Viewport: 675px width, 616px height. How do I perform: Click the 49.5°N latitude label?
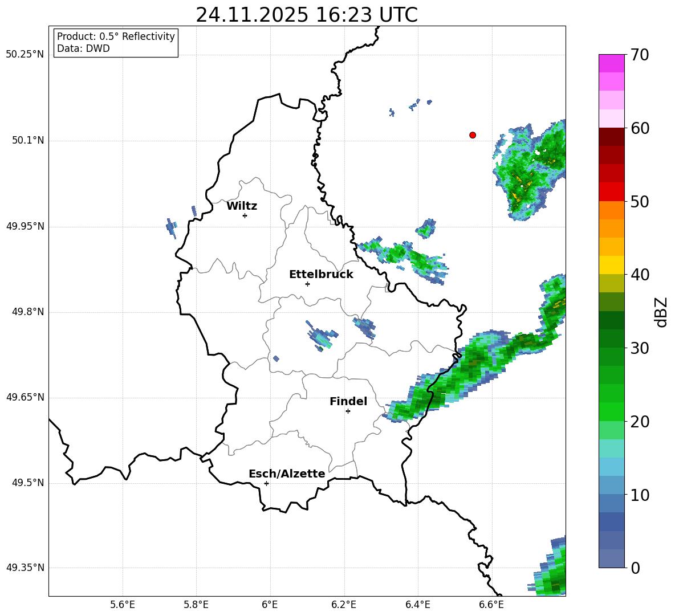(27, 483)
